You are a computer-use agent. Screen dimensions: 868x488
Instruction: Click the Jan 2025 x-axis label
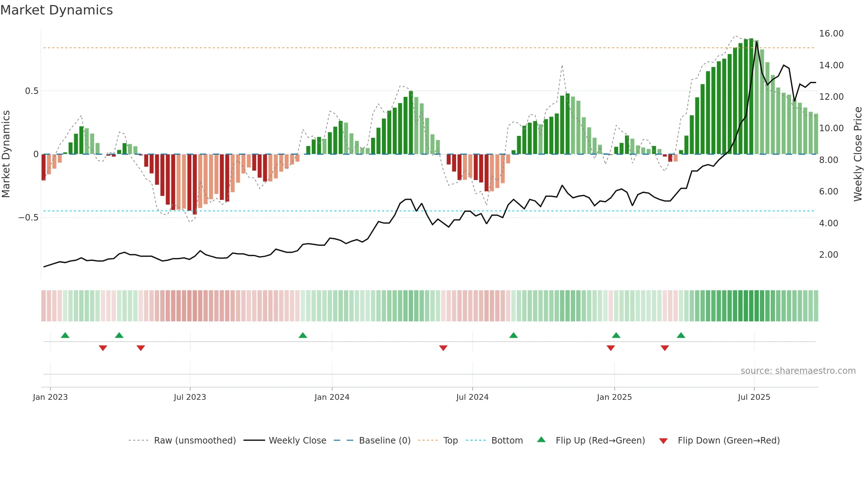(614, 397)
